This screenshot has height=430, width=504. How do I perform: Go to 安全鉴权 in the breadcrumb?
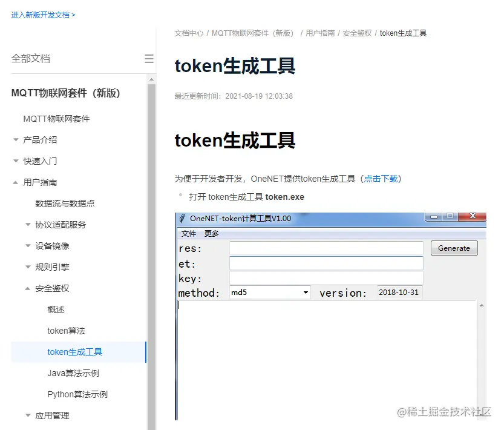[357, 33]
